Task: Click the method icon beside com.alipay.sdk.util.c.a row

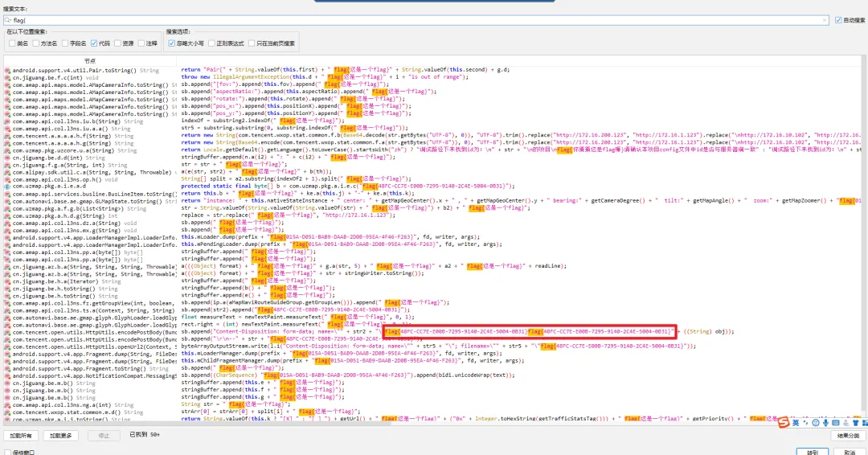Action: tap(8, 172)
